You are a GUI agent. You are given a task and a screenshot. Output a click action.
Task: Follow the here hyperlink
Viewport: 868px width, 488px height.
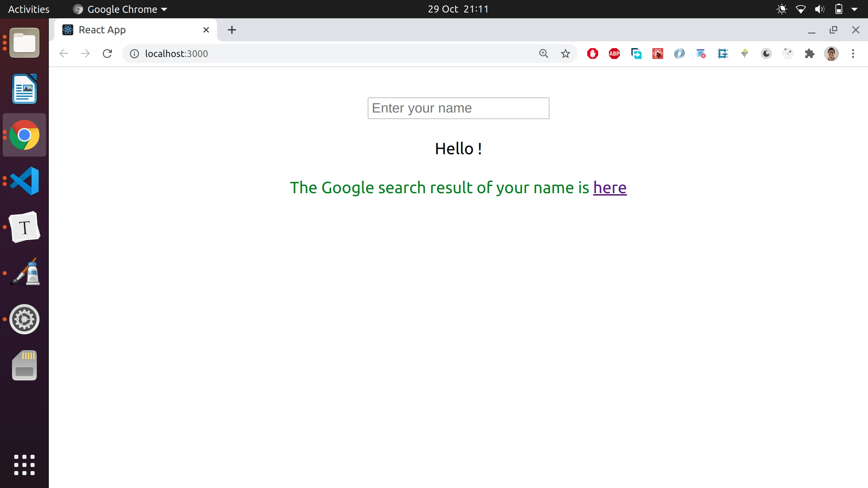tap(609, 187)
